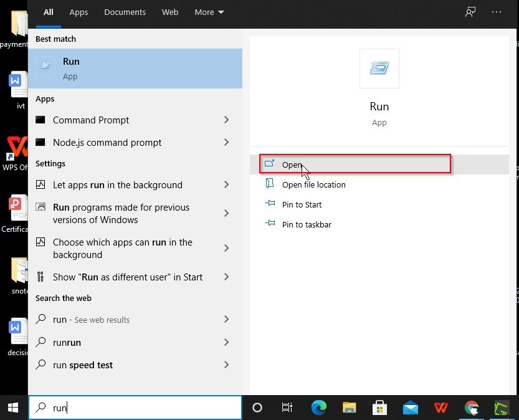Expand Run as different user arrow
Image resolution: width=519 pixels, height=420 pixels.
[x=226, y=277]
